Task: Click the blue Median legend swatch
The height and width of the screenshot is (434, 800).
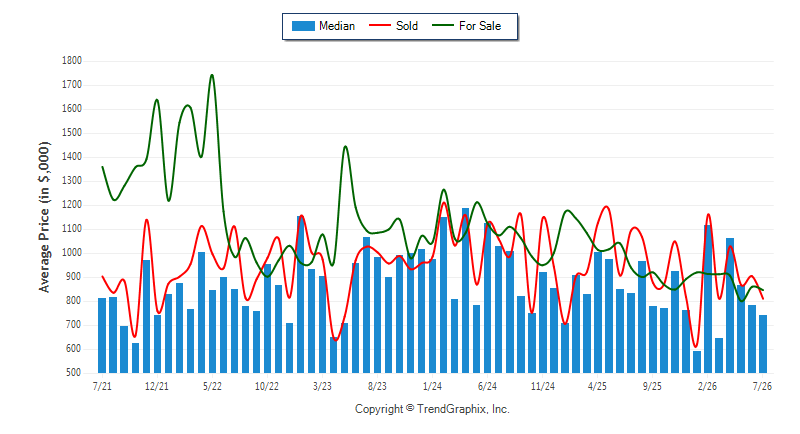Action: point(303,26)
